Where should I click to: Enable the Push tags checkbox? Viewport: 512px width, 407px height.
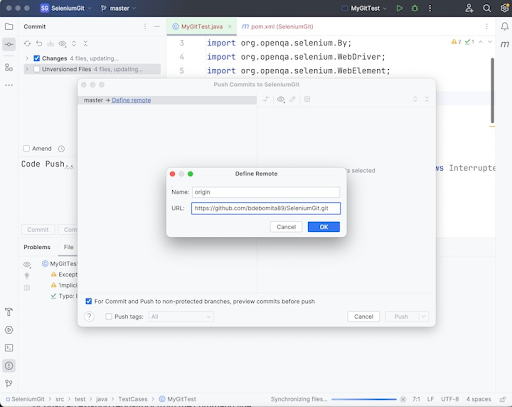pos(109,316)
